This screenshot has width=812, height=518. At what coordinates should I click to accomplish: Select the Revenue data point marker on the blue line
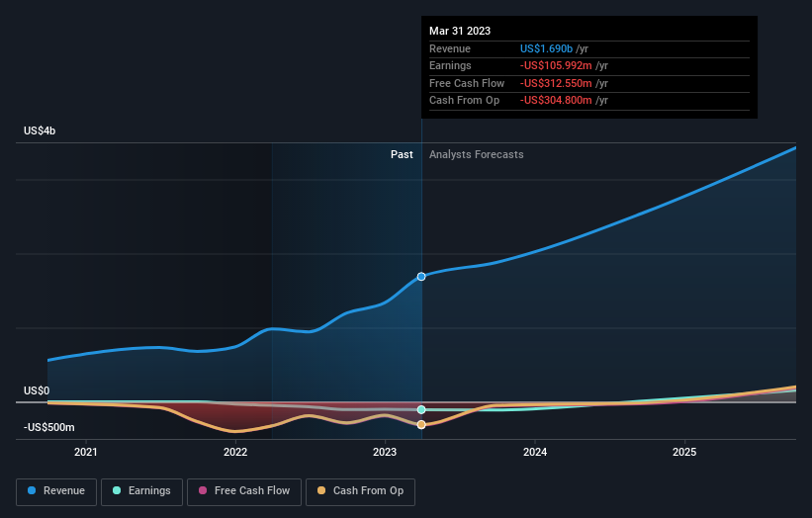(421, 277)
